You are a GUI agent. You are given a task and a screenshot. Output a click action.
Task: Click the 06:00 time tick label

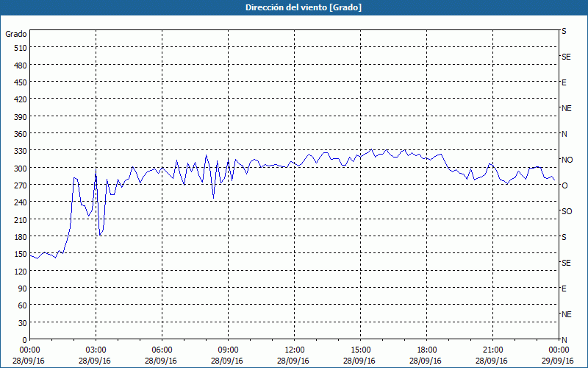pyautogui.click(x=162, y=350)
